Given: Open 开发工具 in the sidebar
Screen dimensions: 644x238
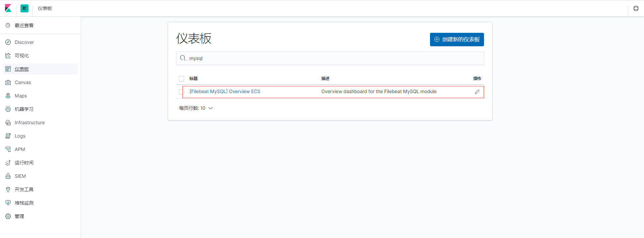Looking at the screenshot, I should point(24,189).
